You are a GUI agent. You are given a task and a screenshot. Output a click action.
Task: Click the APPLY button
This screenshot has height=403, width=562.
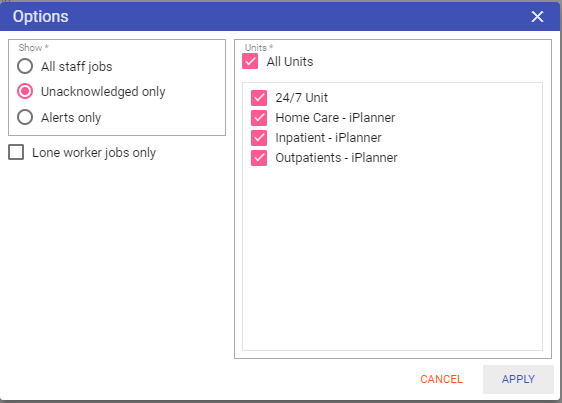tap(518, 379)
